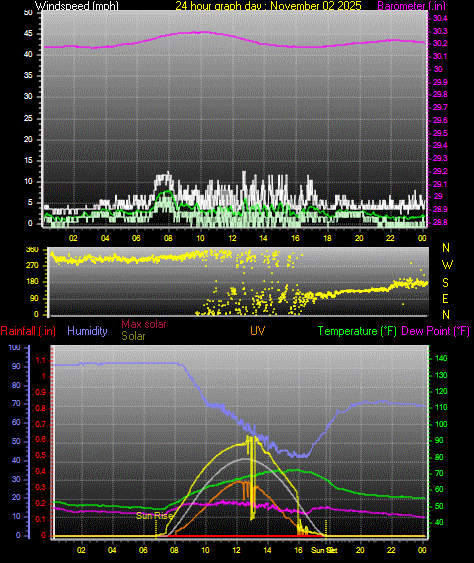Viewport: 474px width, 563px height.
Task: Click the 45 mph windspeed tick
Action: coord(28,33)
